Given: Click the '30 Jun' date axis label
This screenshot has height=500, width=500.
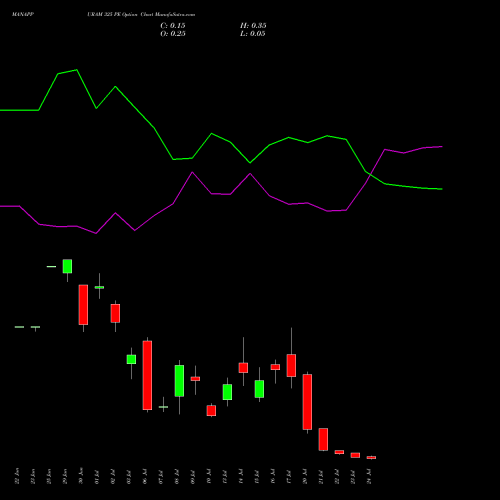Looking at the screenshot, I should click(x=81, y=476).
